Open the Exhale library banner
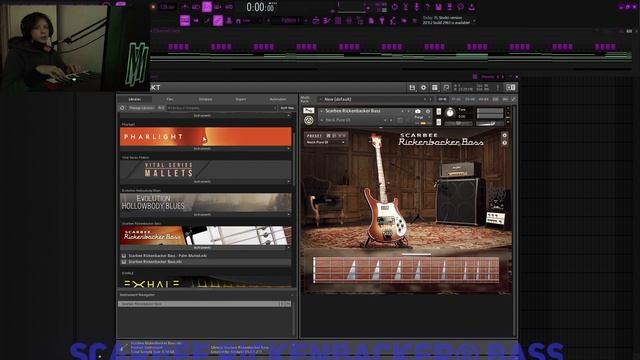 pyautogui.click(x=206, y=282)
